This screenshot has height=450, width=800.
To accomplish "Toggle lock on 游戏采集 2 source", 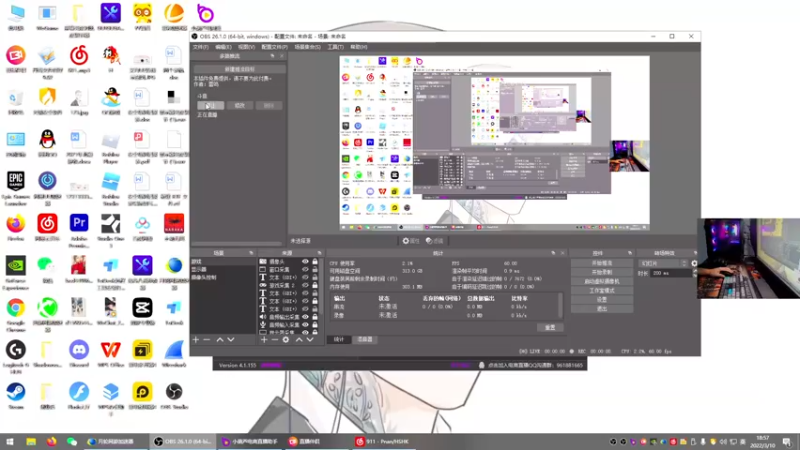I will (x=315, y=285).
